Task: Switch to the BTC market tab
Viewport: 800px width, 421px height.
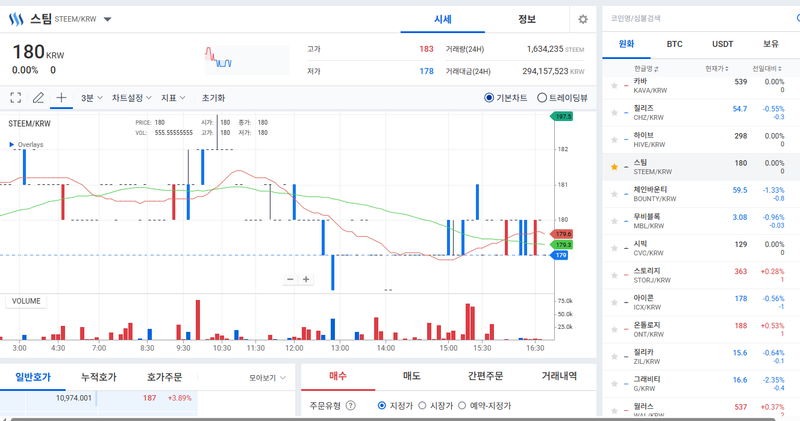Action: pos(674,44)
